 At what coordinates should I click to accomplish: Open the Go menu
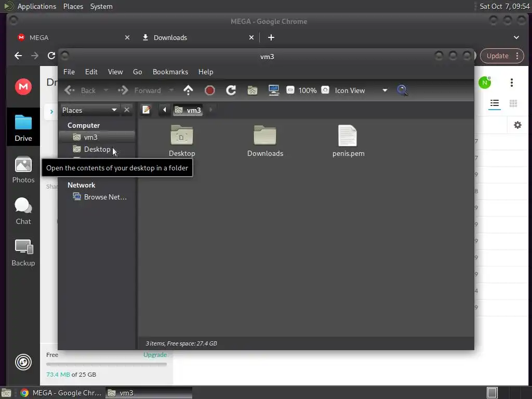[x=137, y=72]
